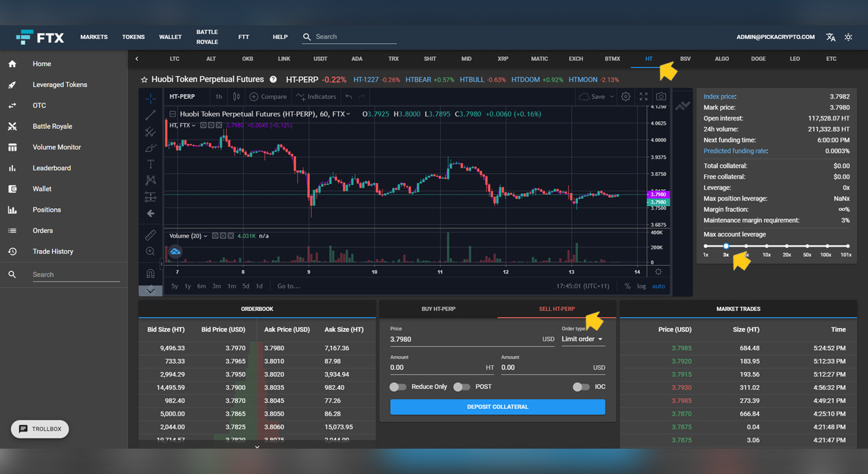Open the Save chart layout dropdown arrow
Image resolution: width=868 pixels, height=474 pixels.
[x=612, y=97]
